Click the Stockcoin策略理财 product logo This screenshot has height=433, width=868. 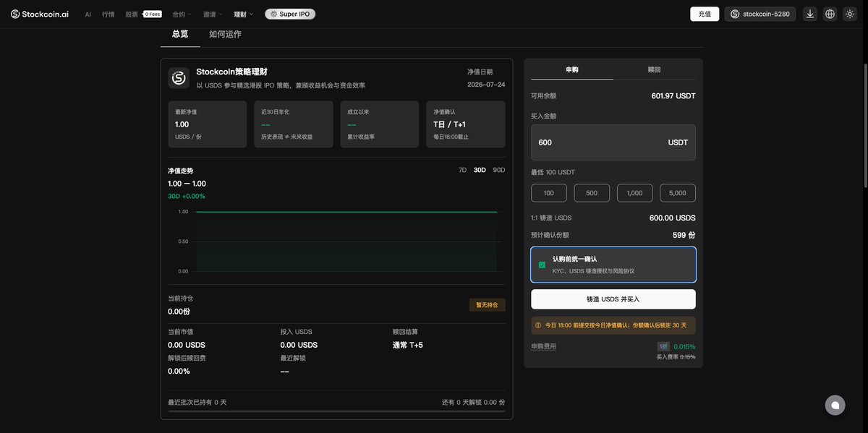click(179, 78)
